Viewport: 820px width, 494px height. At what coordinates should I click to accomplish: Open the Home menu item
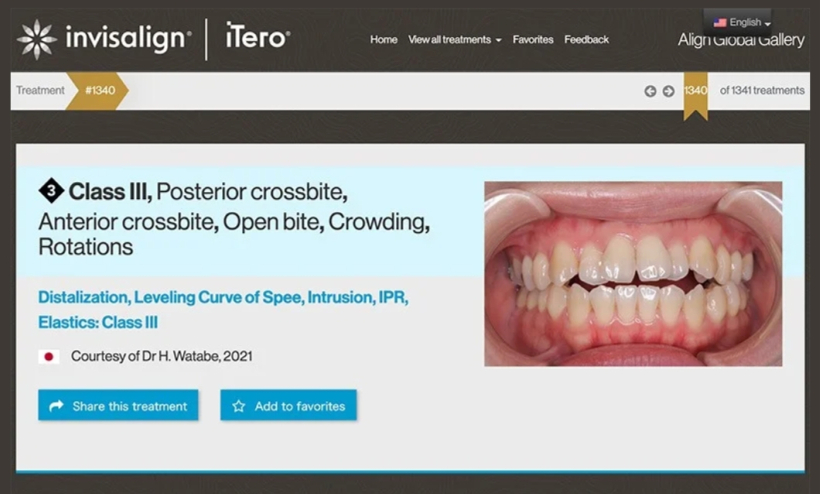pos(384,40)
